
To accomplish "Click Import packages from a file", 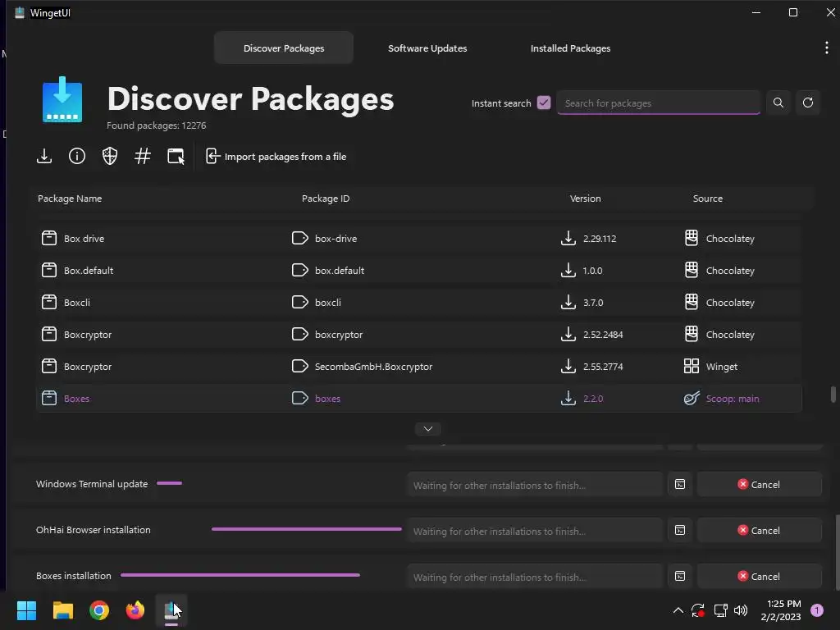I will click(276, 157).
